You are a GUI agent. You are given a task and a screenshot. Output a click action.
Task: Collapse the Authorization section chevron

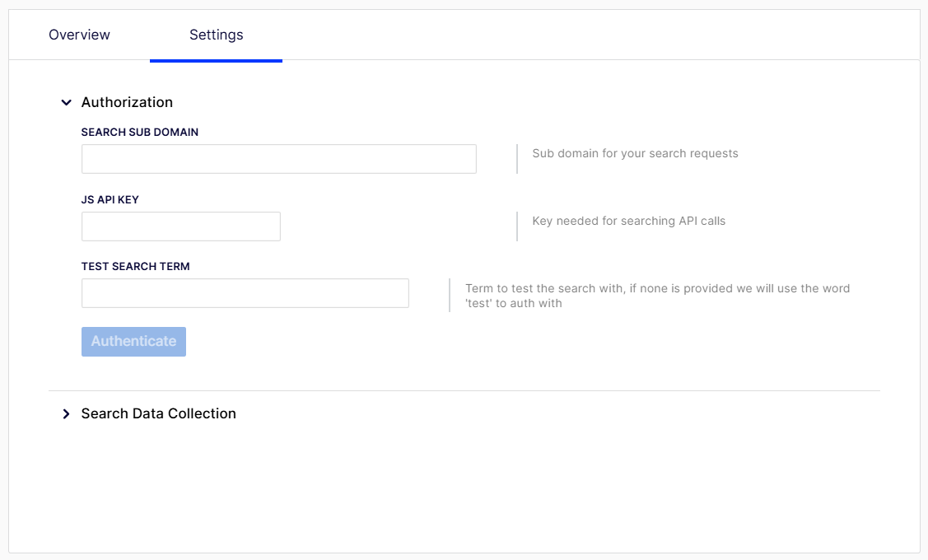pos(66,103)
